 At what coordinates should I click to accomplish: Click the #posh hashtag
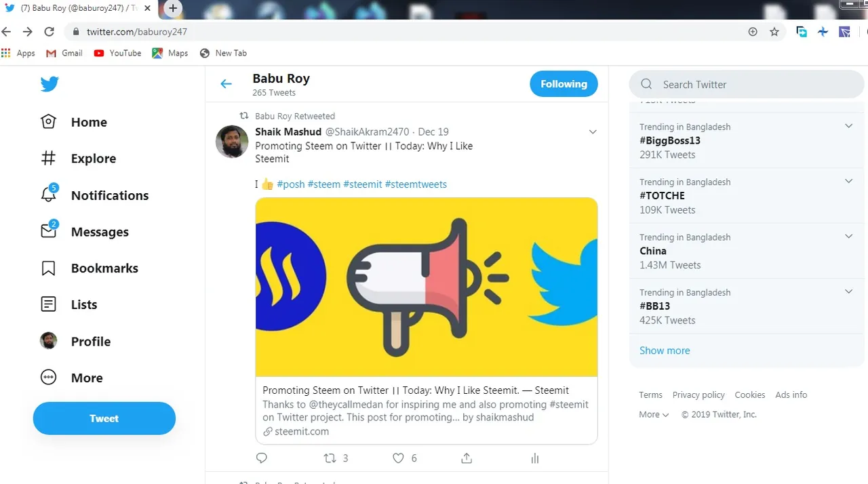[x=291, y=184]
